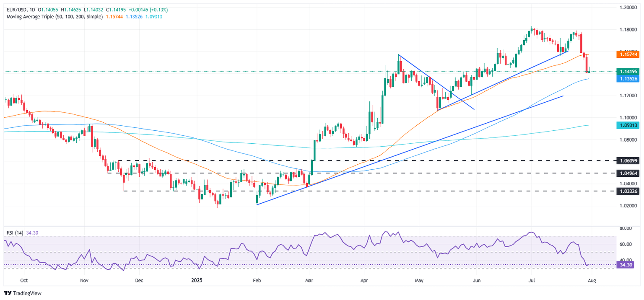The height and width of the screenshot is (300, 644).
Task: Select the RSI pane area
Action: [293, 249]
